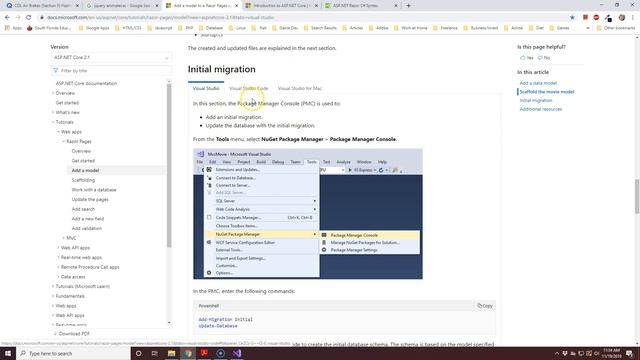Bookmark this page with the star icon
Image resolution: width=640 pixels, height=360 pixels.
point(572,18)
